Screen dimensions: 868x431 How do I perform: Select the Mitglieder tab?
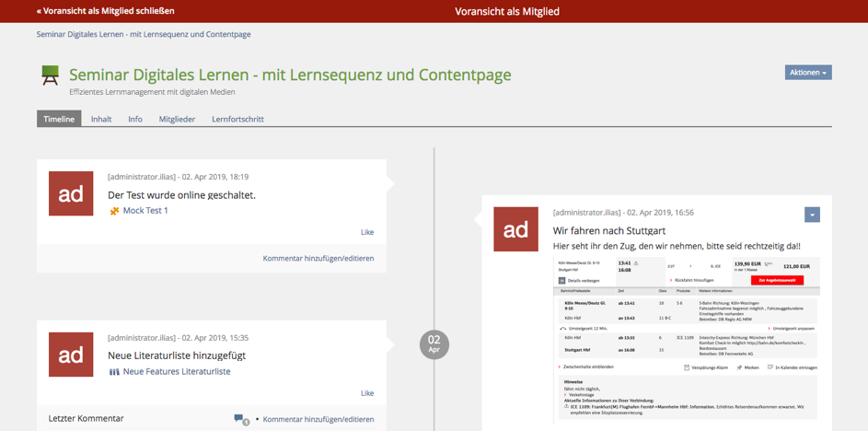coord(177,119)
